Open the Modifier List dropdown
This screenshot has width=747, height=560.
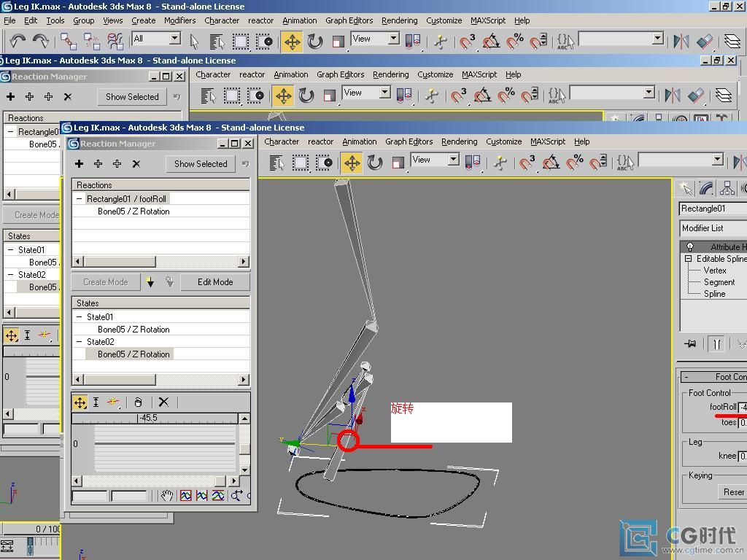(713, 228)
